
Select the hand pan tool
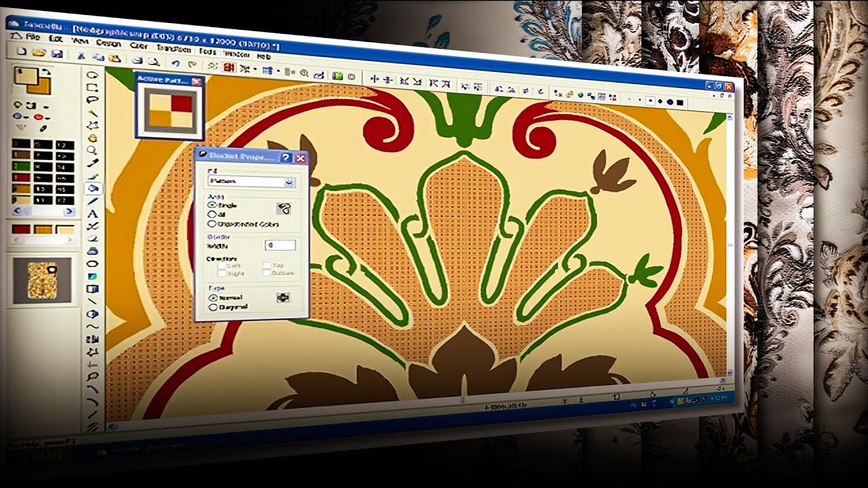pos(93,138)
